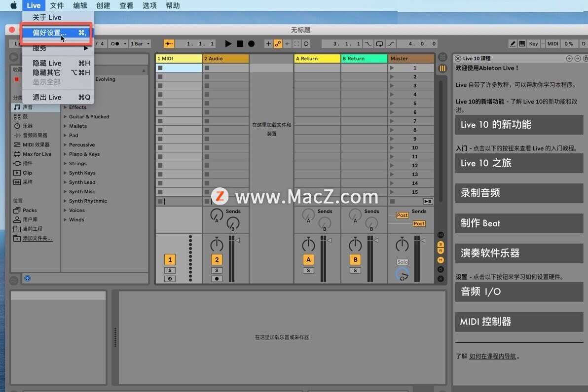Select Preferences (偏好设置) in the Live menu
The width and height of the screenshot is (588, 392).
pos(49,33)
